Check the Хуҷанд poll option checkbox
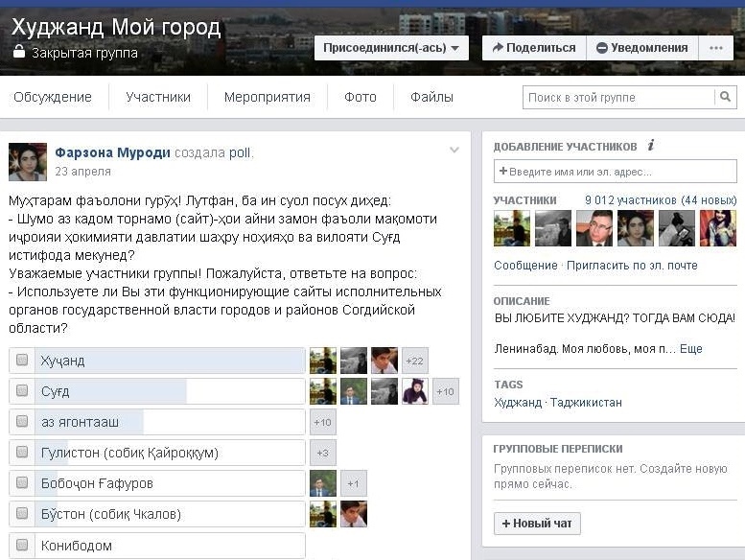The height and width of the screenshot is (560, 745). click(22, 361)
